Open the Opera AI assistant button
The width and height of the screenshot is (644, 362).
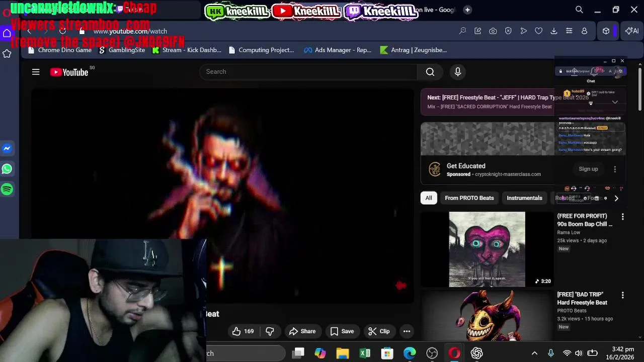pos(632,31)
